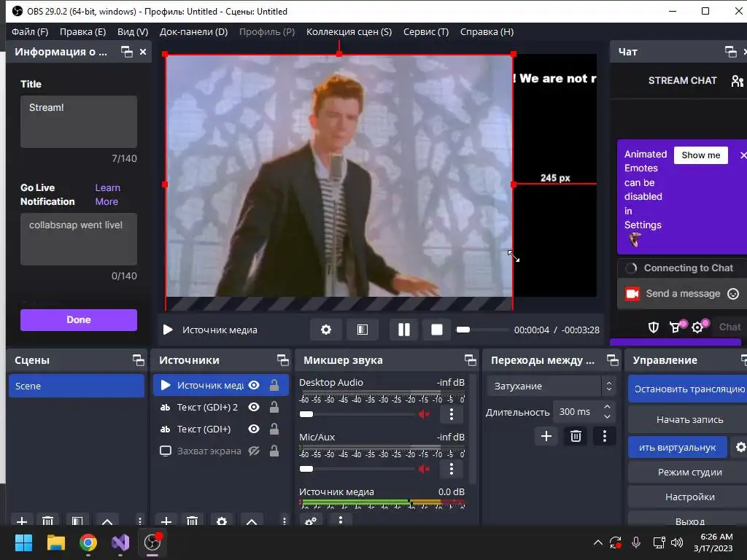Open the Док-панели menu
This screenshot has width=747, height=560.
[x=193, y=32]
